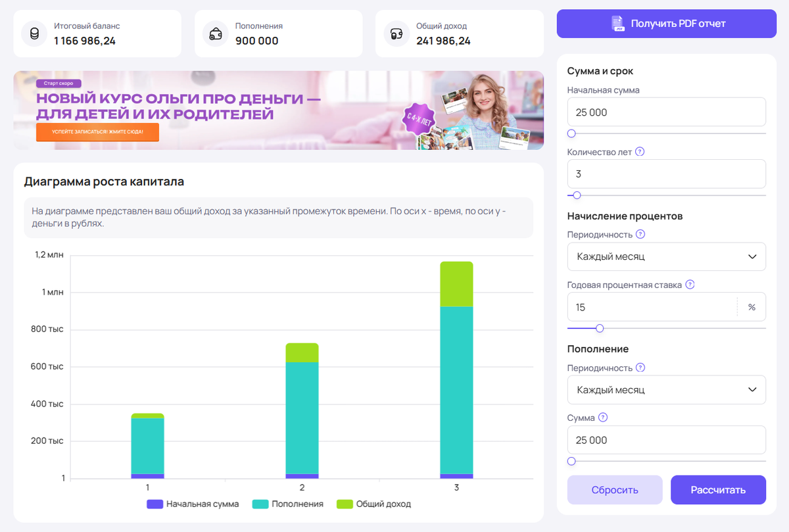This screenshot has width=789, height=532.
Task: Click the 'Диаграмма роста капитала' heading
Action: pyautogui.click(x=104, y=181)
